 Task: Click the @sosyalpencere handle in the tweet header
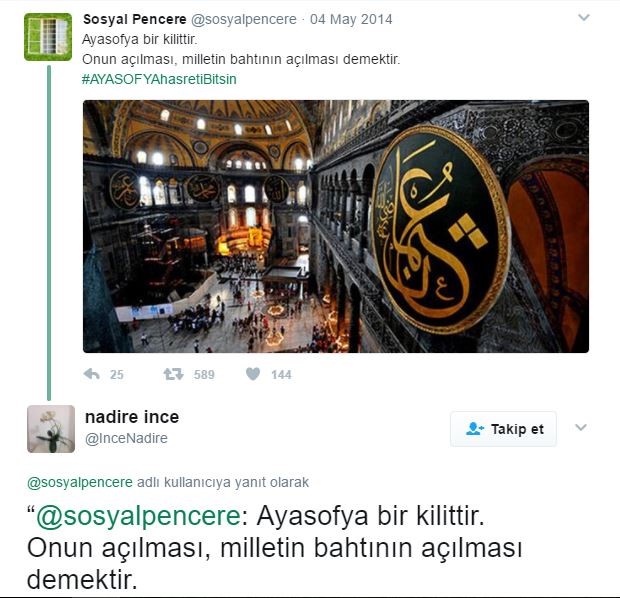point(244,19)
